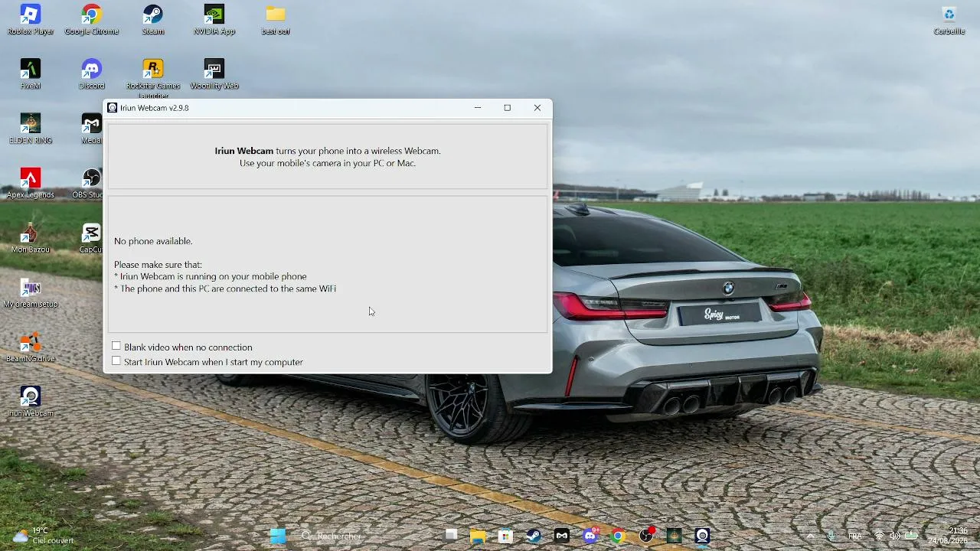Enable Blank video when no connection checkbox
Image resolution: width=980 pixels, height=551 pixels.
point(116,347)
